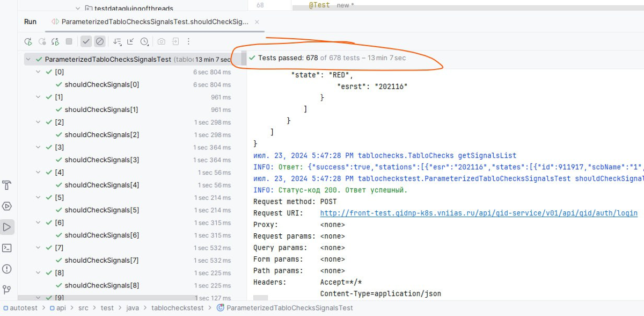
Task: Open the front-test login API URL link
Action: point(479,213)
